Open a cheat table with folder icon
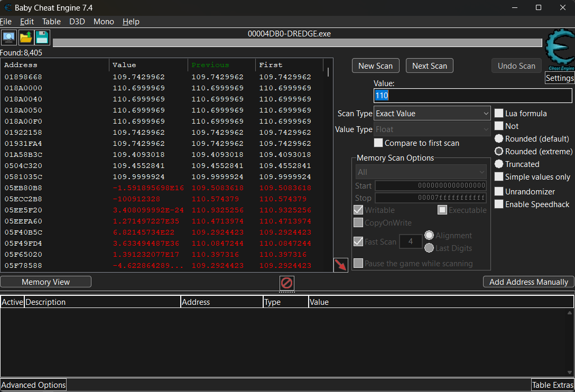 click(x=26, y=38)
